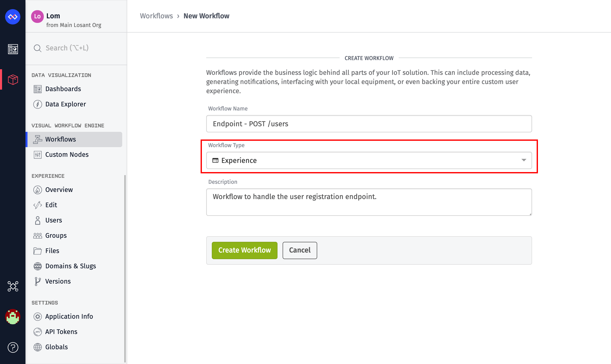
Task: Focus the Workflow Name input field
Action: [369, 124]
